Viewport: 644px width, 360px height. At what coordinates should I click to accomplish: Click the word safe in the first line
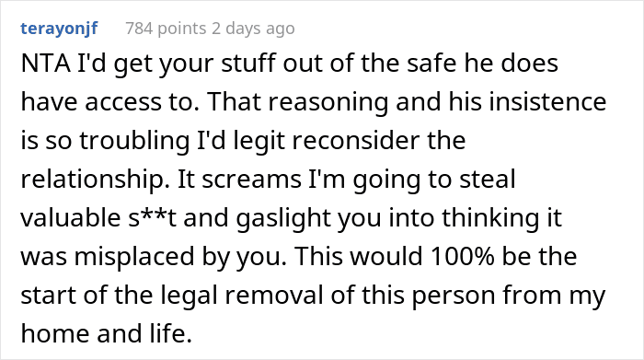coord(431,64)
